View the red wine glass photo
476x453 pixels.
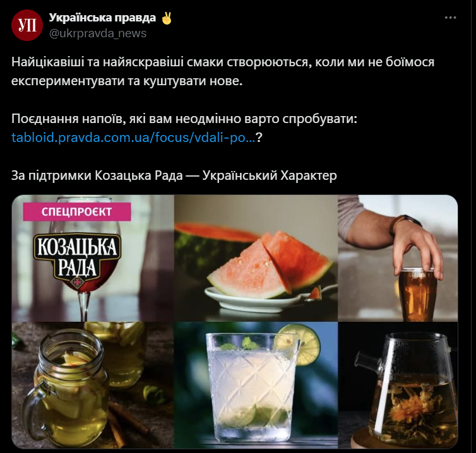[93, 258]
